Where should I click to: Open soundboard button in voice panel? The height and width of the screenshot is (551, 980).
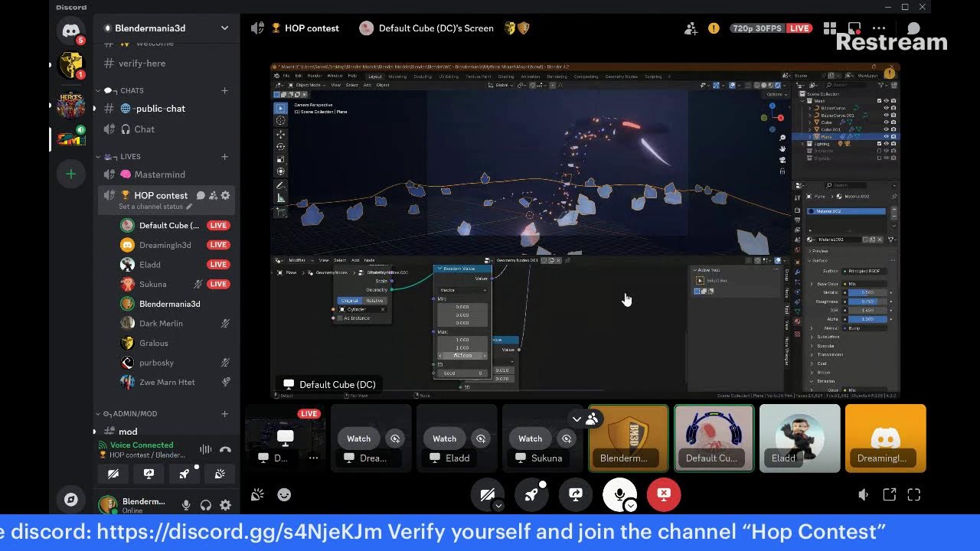pyautogui.click(x=220, y=474)
